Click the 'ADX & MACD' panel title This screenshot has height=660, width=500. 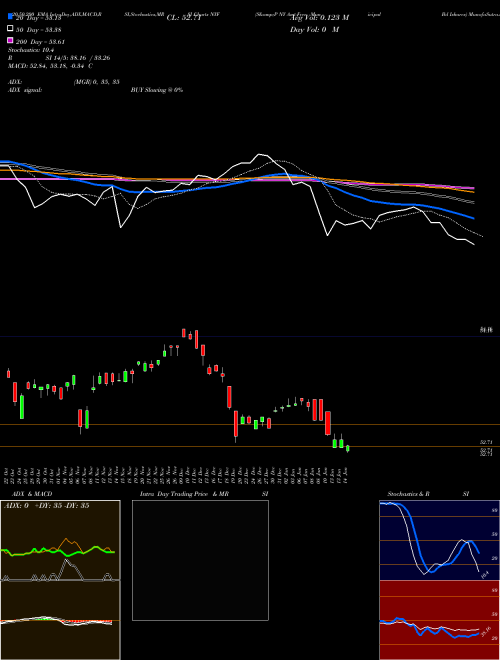click(x=32, y=494)
